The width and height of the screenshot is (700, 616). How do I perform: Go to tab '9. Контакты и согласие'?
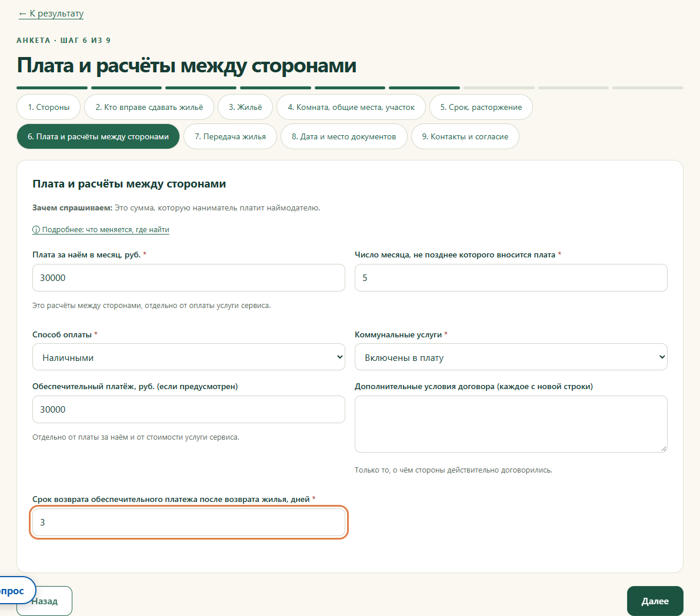[x=465, y=136]
